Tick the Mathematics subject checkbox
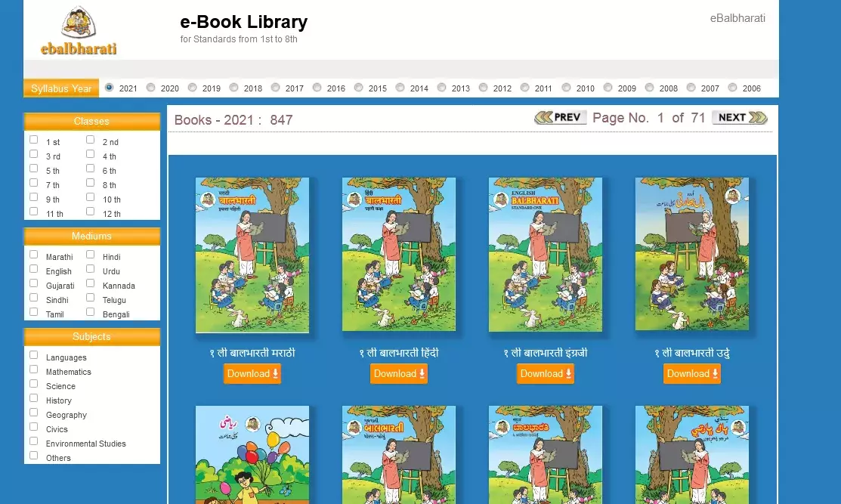Screen dimensions: 841x504 click(x=34, y=369)
